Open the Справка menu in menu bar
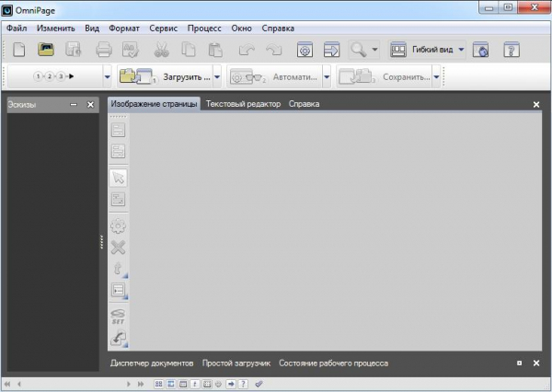Screen dimensions: 552x392 (x=278, y=29)
